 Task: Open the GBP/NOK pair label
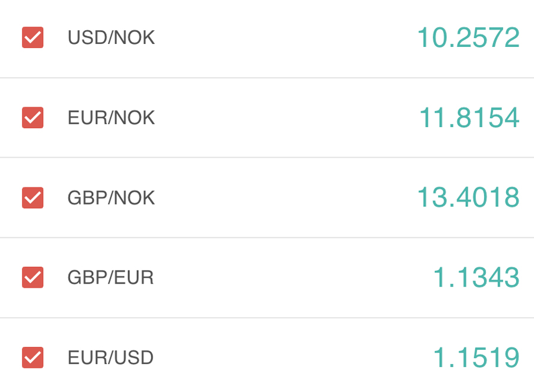(x=111, y=198)
